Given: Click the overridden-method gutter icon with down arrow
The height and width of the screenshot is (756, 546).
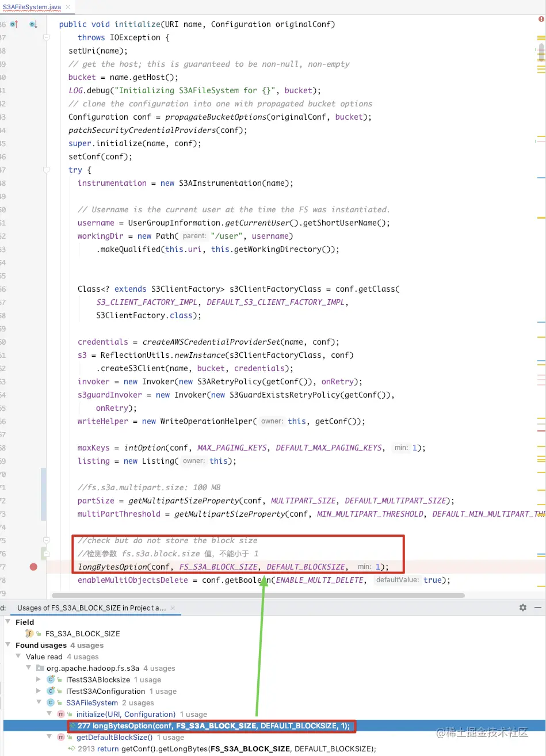Looking at the screenshot, I should click(33, 24).
